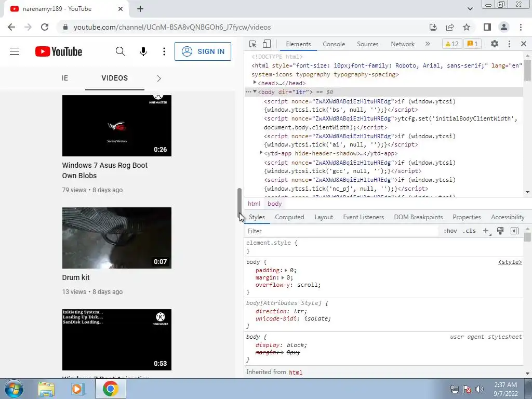Click the address bar URL

coord(172,27)
